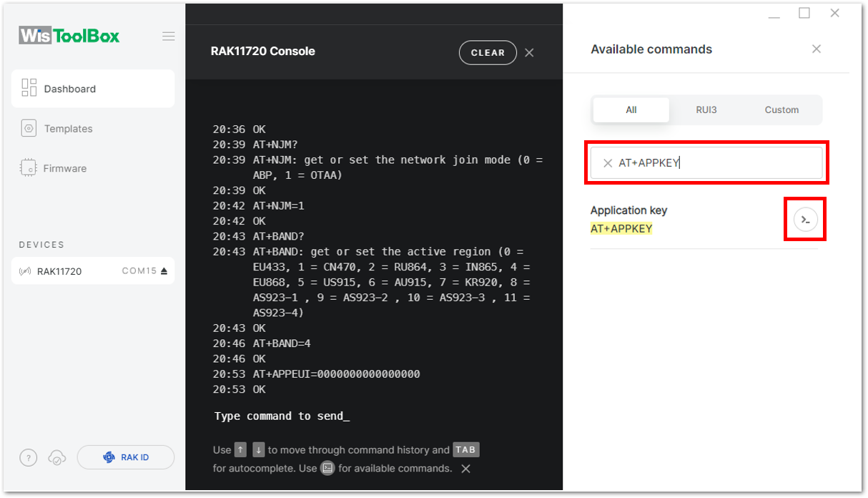
Task: Click the Dashboard grid icon
Action: click(x=29, y=88)
